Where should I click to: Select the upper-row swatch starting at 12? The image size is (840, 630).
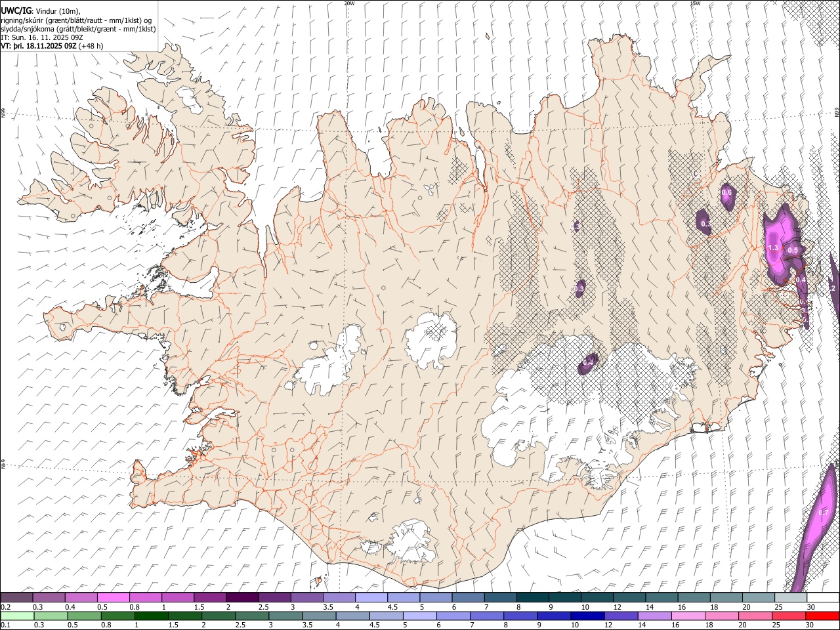coord(629,597)
